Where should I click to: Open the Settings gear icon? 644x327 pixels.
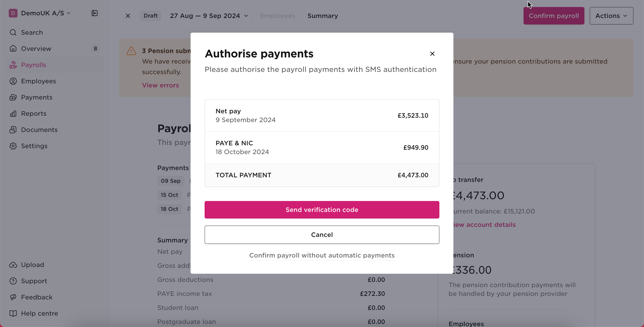[x=13, y=146]
